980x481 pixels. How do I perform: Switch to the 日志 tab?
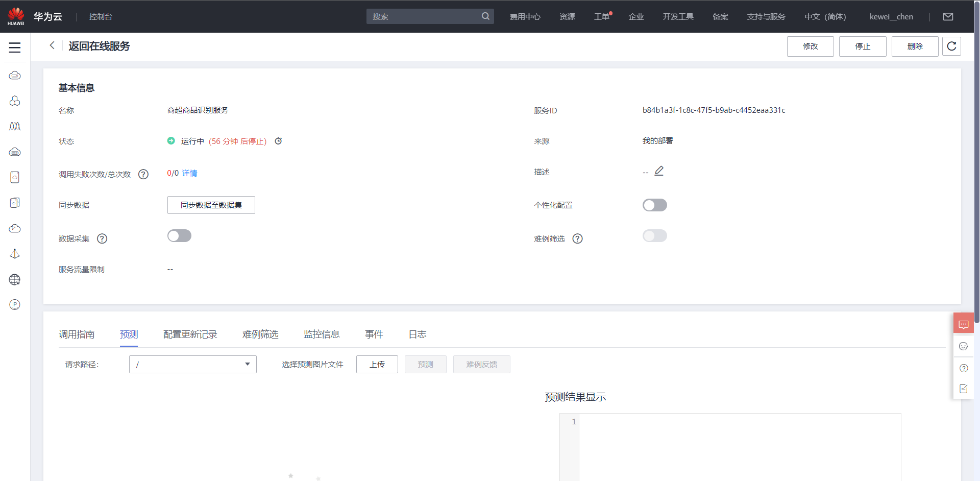click(418, 334)
